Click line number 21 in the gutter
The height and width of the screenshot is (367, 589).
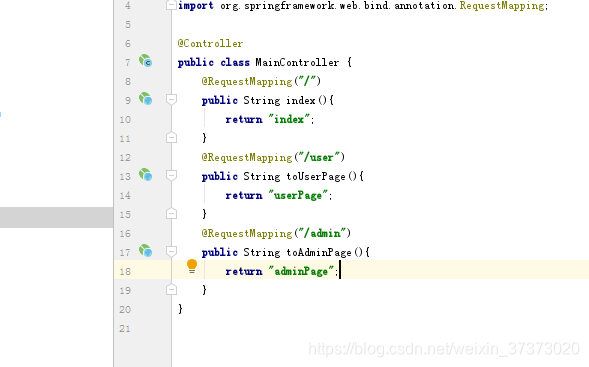click(x=125, y=329)
